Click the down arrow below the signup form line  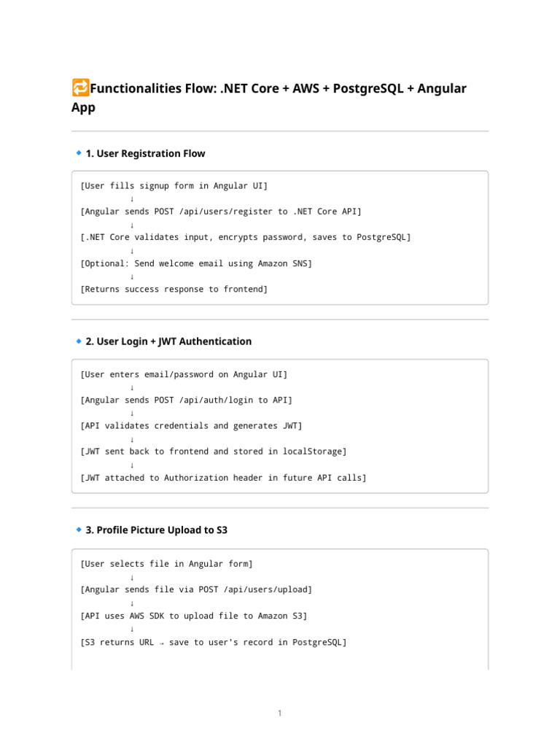pos(131,199)
